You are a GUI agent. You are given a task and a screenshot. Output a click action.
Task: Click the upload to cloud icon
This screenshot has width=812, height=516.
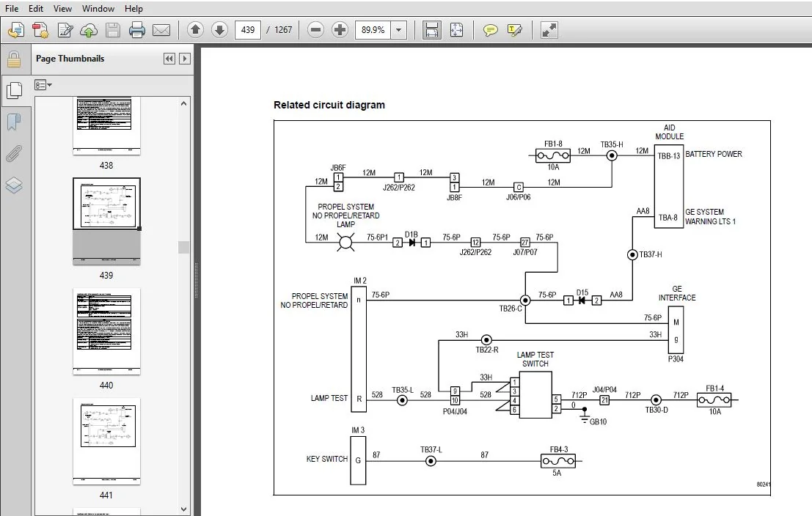click(89, 30)
